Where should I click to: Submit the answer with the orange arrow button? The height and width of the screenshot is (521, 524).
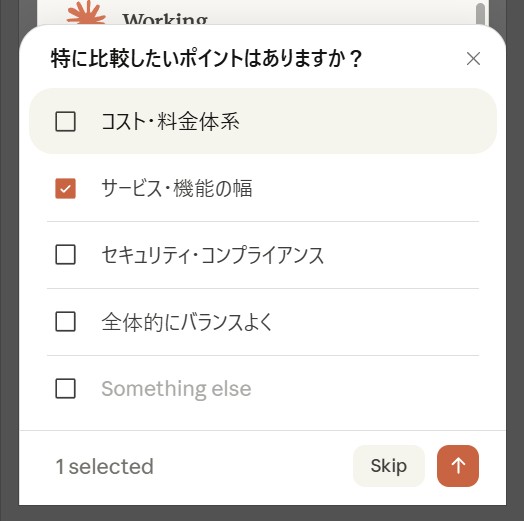457,466
